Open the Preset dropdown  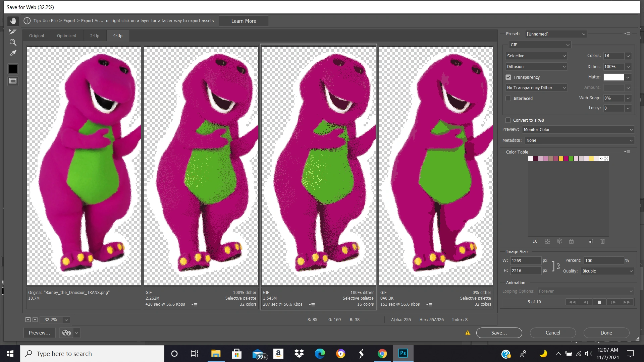555,34
